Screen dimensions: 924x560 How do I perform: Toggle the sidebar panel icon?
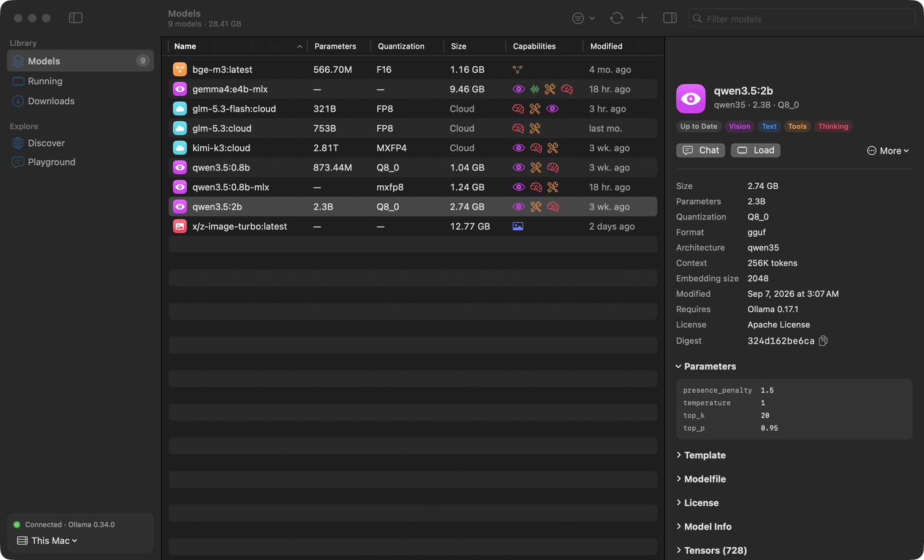click(x=76, y=18)
